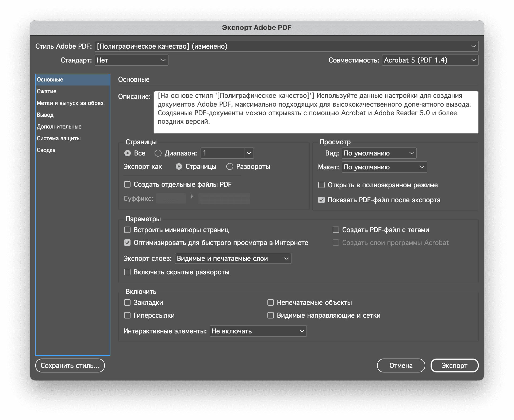Open the Макет dropdown in Просмотр
The image size is (514, 420).
pyautogui.click(x=384, y=167)
